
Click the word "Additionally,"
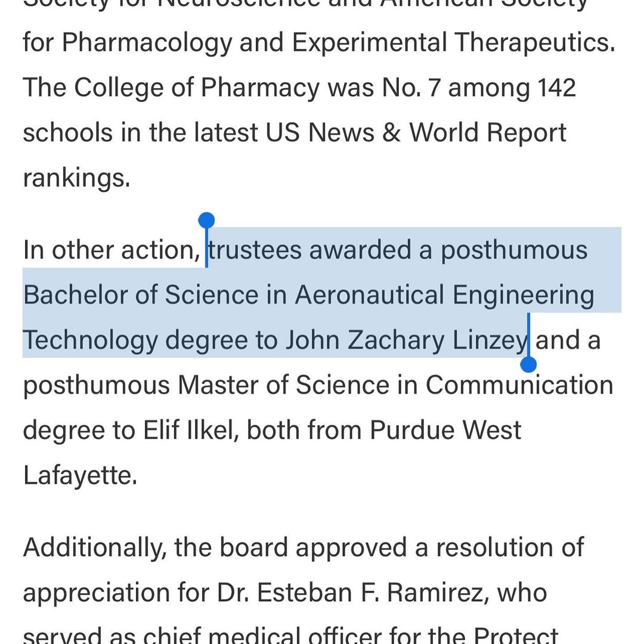[x=94, y=548]
